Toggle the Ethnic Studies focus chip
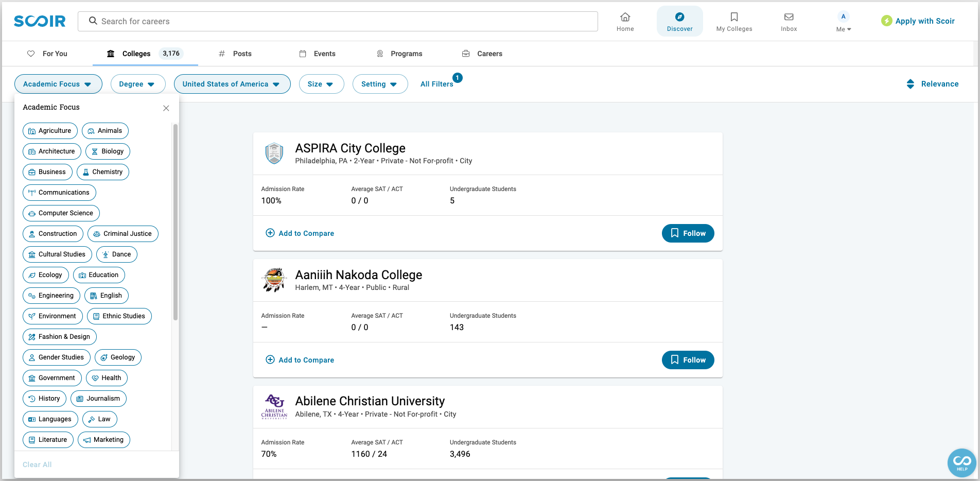 (x=119, y=316)
